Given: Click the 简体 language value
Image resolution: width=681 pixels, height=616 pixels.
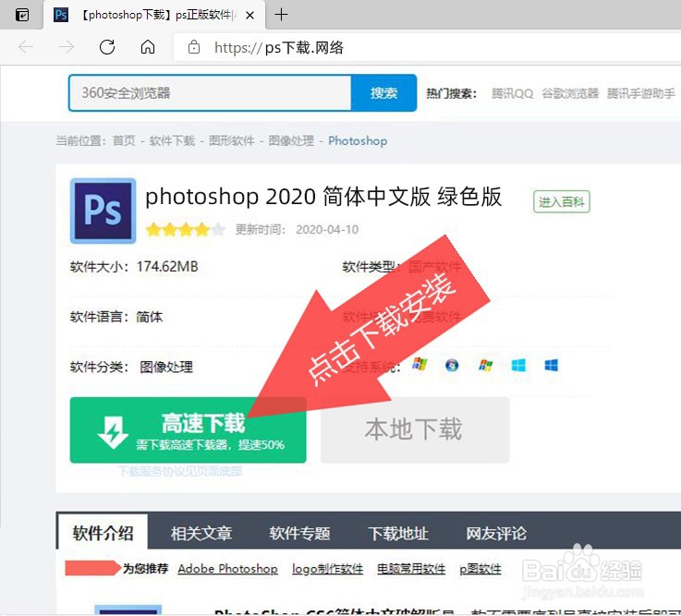Looking at the screenshot, I should [150, 317].
